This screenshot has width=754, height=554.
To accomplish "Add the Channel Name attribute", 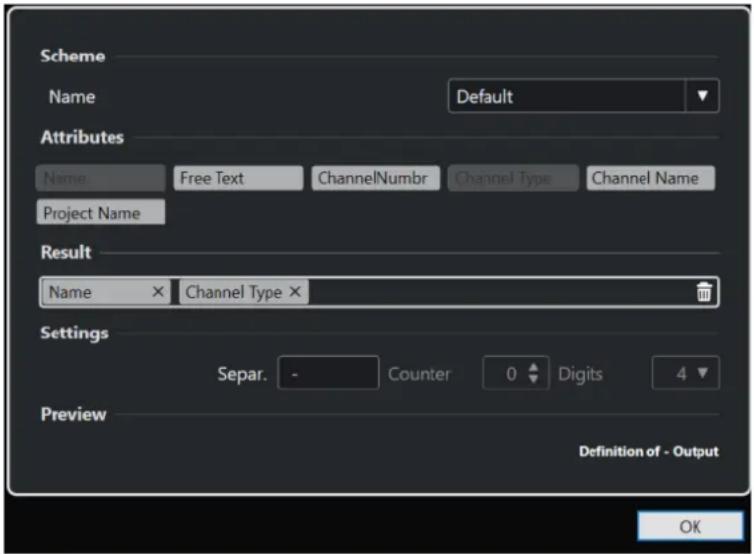I will tap(651, 178).
